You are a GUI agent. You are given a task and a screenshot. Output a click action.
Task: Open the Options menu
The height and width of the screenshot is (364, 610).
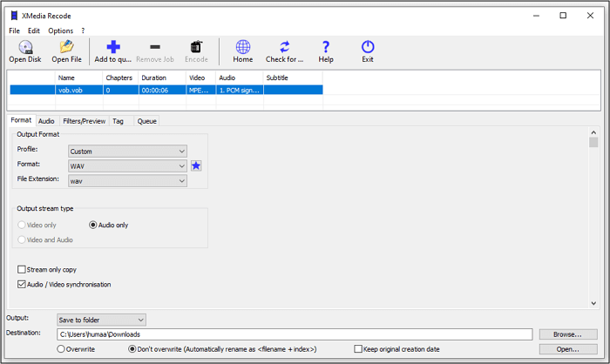coord(60,30)
